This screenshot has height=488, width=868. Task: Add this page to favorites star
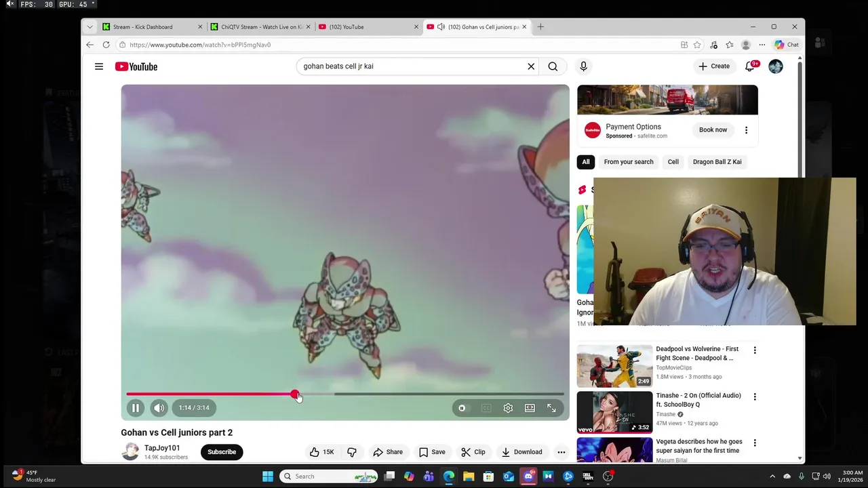click(x=697, y=45)
